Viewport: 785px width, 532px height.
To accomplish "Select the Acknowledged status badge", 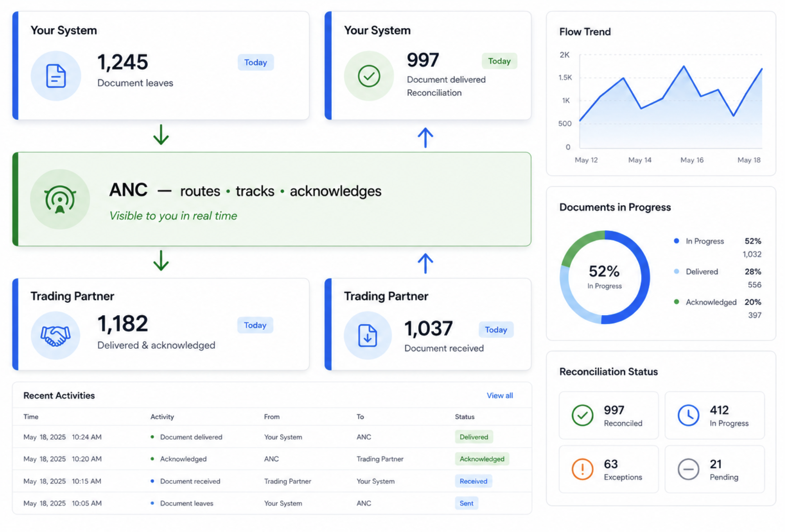I will pos(482,459).
